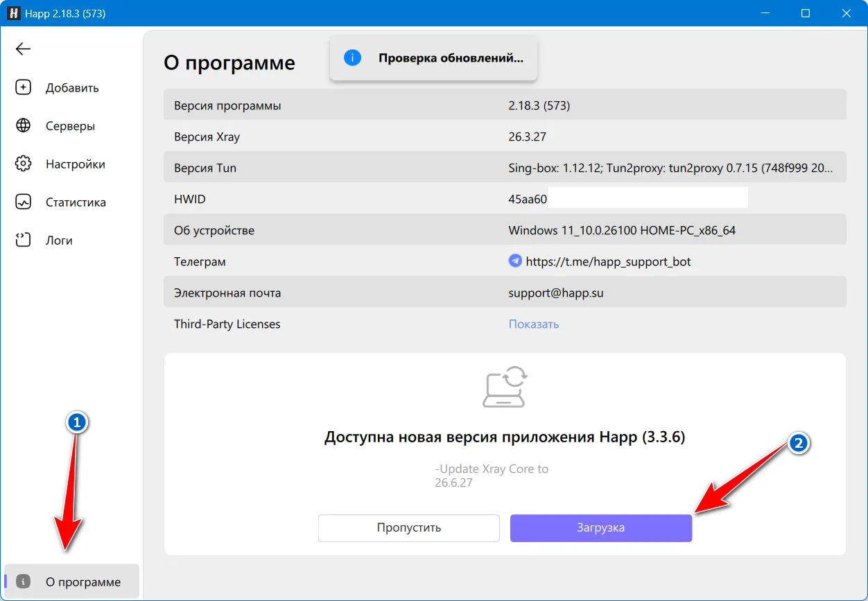The image size is (868, 601).
Task: Click the HWID value 45aa60
Action: 528,200
